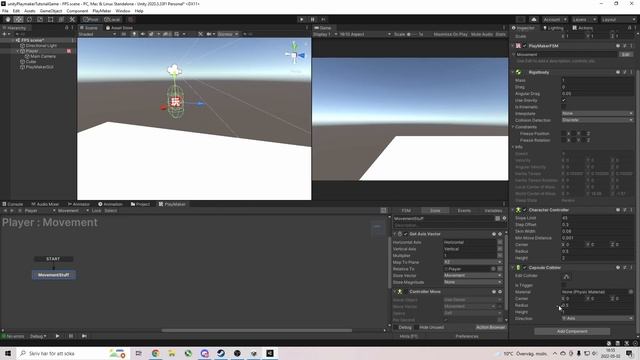640x360 pixels.
Task: Click Edit Collider icon in Capsule Collider
Action: click(x=566, y=276)
